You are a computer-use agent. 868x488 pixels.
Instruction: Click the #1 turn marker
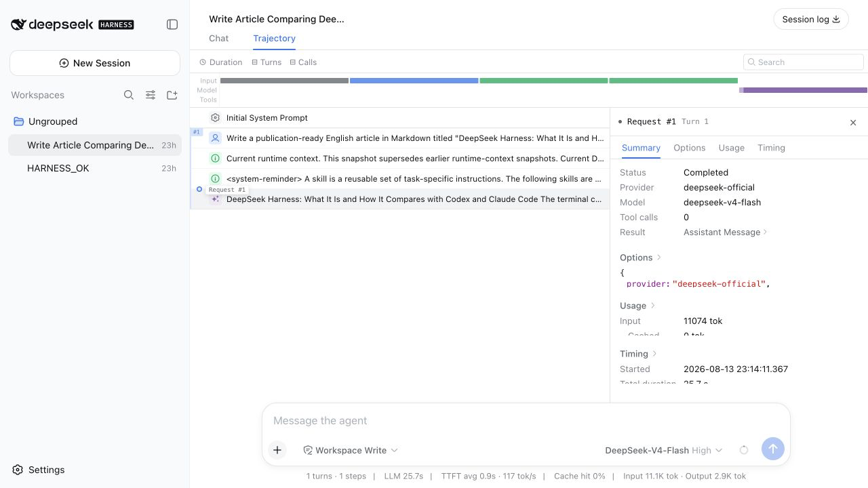click(197, 132)
